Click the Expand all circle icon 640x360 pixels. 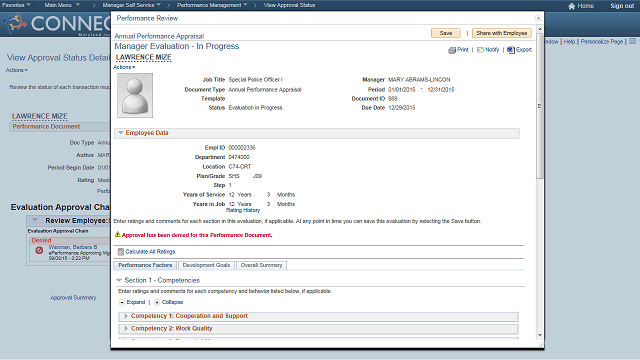pos(122,302)
